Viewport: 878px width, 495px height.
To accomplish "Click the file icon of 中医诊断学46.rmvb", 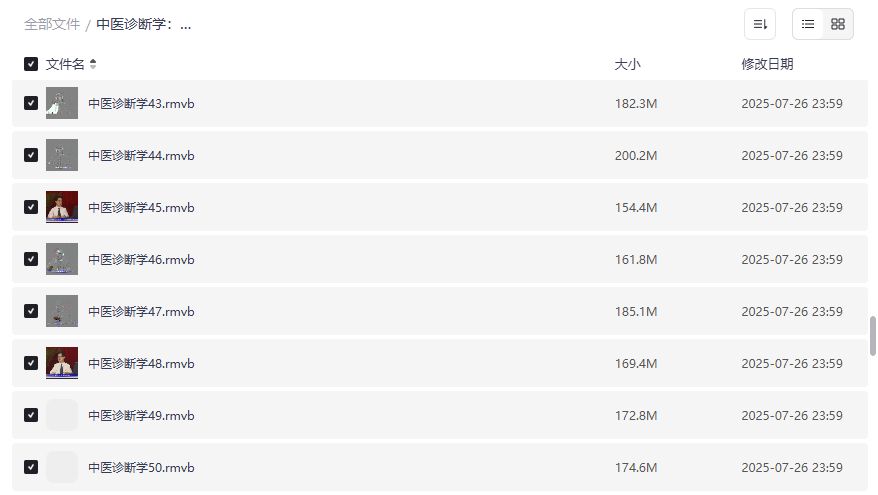I will [x=62, y=259].
